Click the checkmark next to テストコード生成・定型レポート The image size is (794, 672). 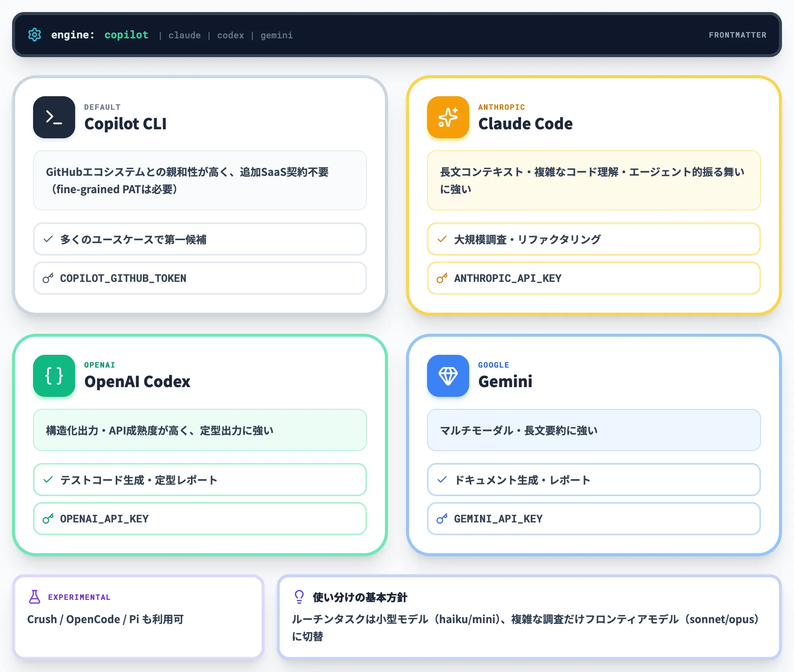tap(48, 480)
